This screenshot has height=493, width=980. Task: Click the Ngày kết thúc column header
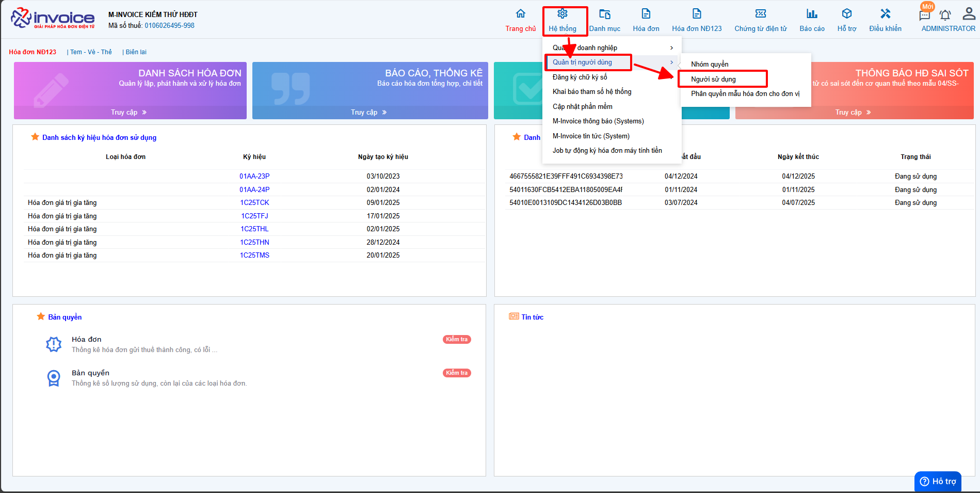[798, 156]
